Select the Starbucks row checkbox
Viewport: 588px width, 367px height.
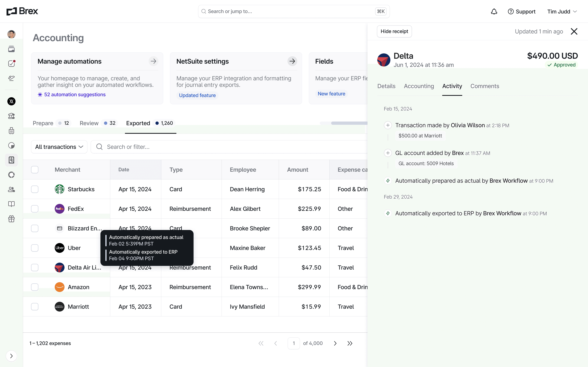click(35, 189)
